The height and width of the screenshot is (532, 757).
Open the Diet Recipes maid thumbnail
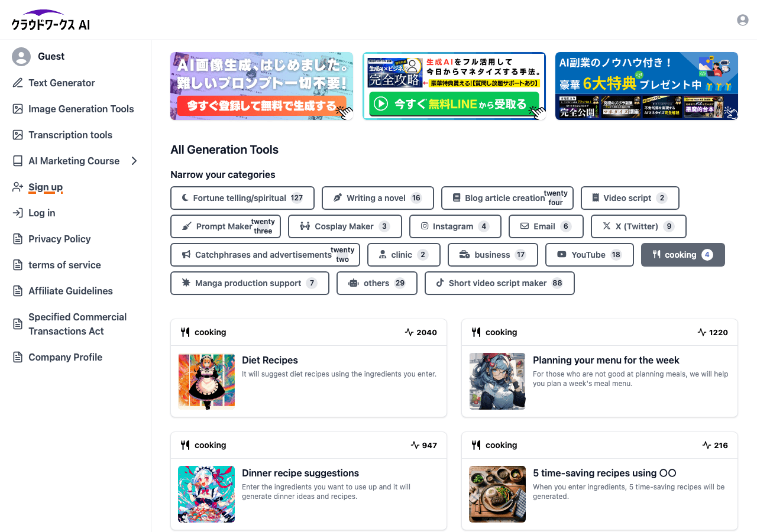point(206,381)
